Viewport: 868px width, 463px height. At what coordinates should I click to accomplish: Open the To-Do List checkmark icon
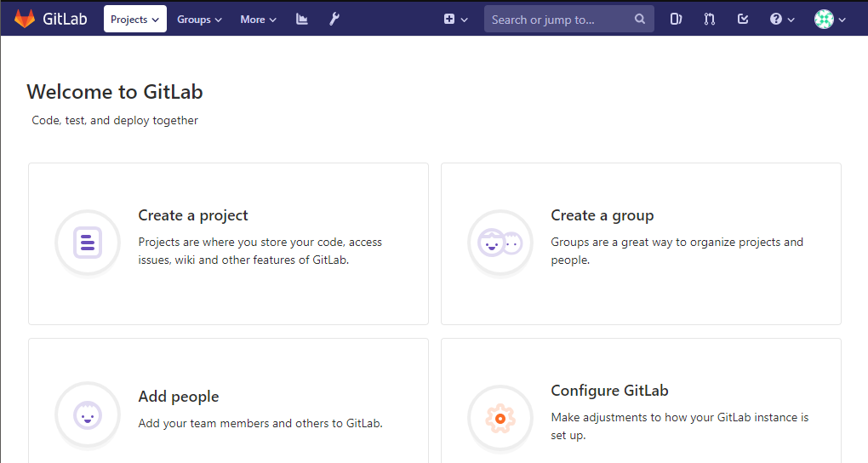[743, 19]
